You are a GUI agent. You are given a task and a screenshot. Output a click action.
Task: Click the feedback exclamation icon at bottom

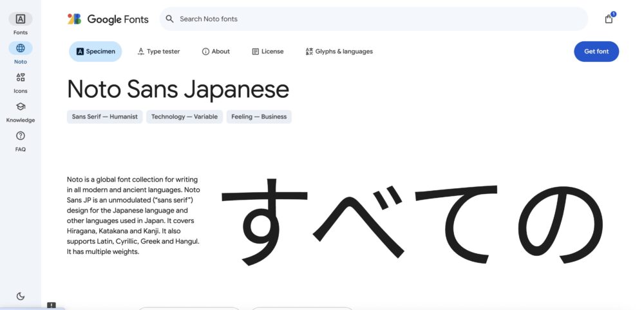[x=52, y=305]
